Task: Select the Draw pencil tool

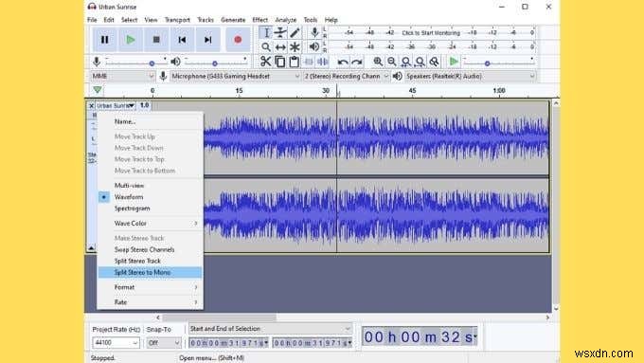Action: 295,32
